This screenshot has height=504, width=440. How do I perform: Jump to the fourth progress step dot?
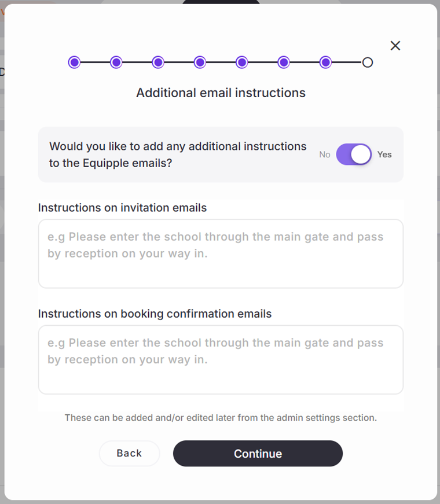point(200,62)
